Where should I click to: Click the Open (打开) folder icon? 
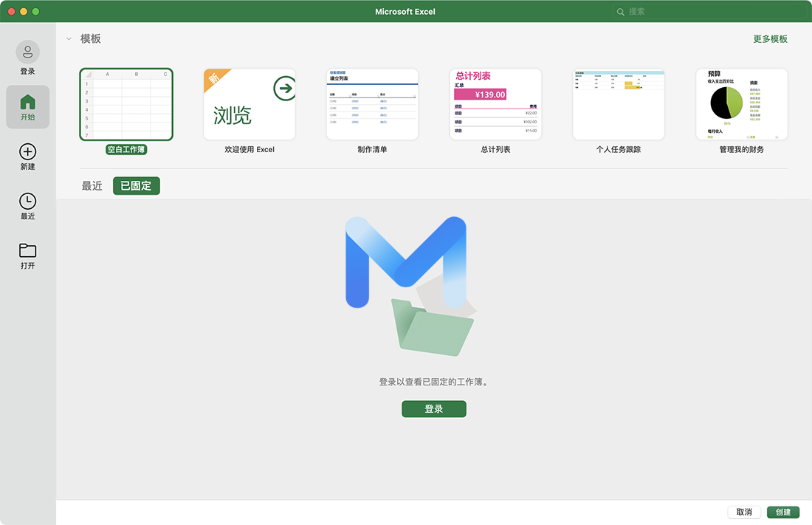[x=27, y=250]
